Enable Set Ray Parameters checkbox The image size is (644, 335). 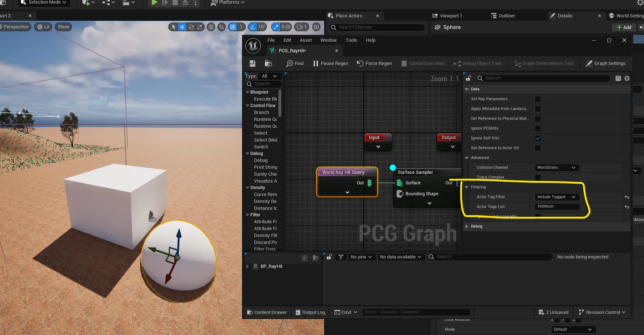pyautogui.click(x=538, y=99)
